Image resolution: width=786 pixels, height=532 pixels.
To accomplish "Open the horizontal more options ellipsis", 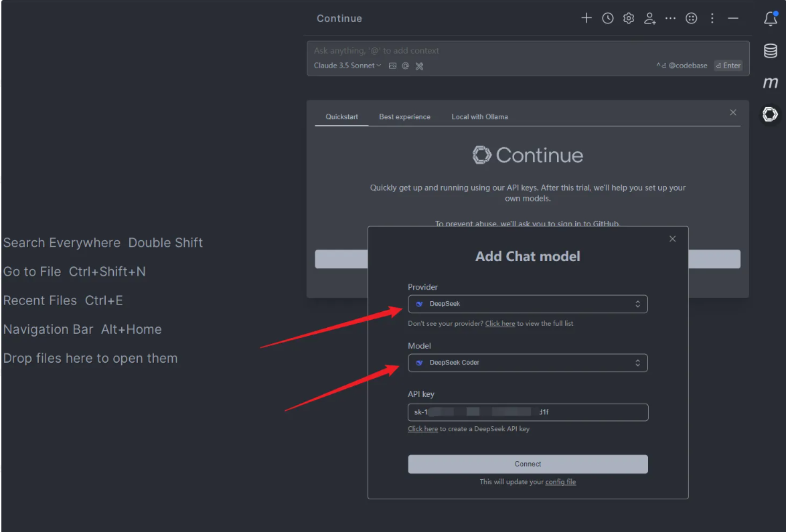I will pos(670,19).
